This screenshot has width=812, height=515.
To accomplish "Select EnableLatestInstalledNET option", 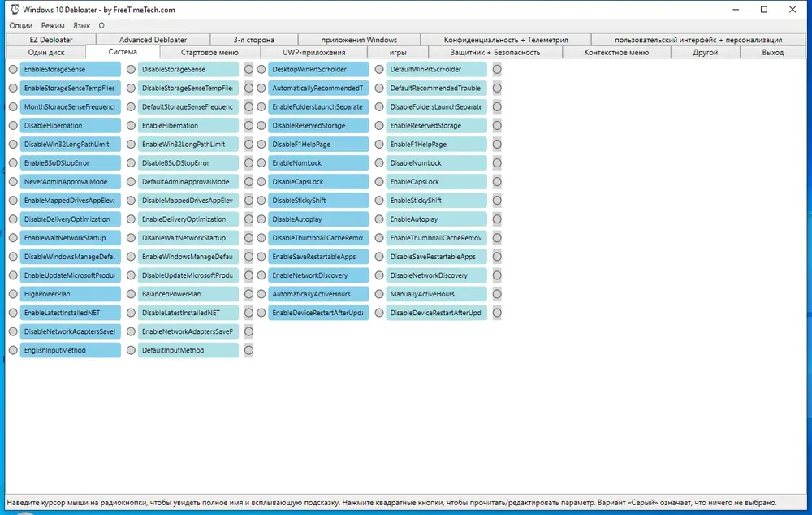I will click(x=13, y=313).
